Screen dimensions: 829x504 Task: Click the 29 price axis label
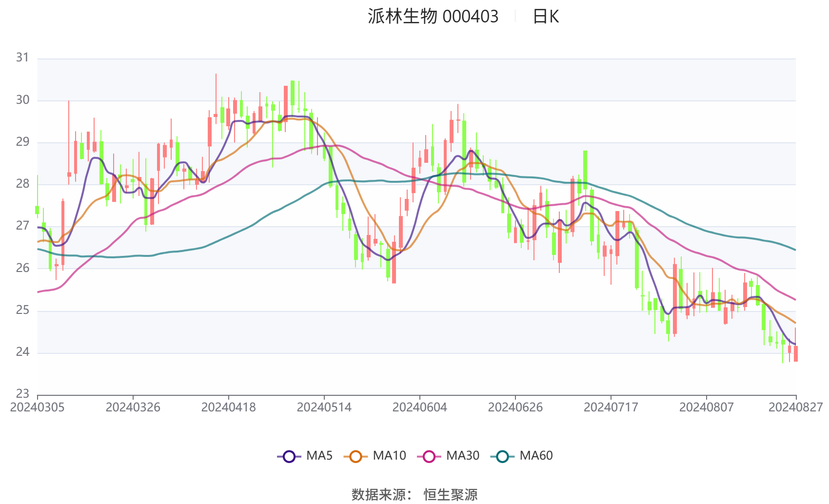click(22, 142)
